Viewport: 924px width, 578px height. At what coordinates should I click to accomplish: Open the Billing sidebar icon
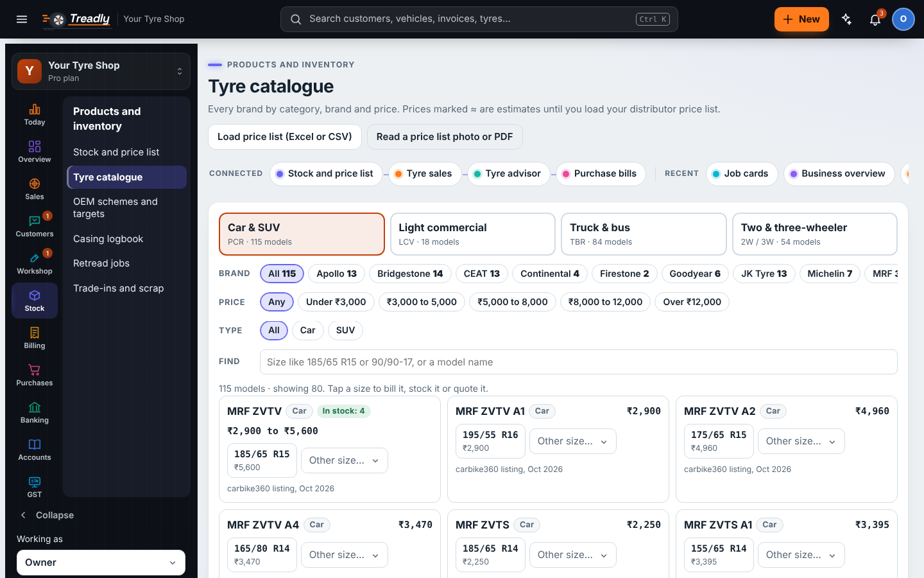(35, 338)
